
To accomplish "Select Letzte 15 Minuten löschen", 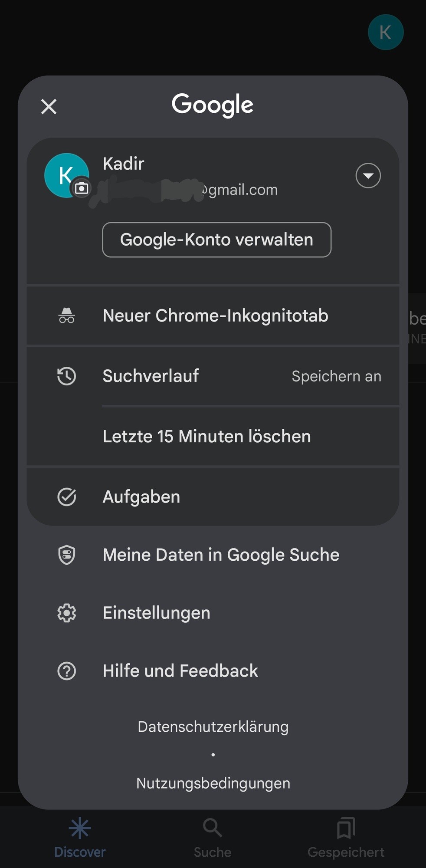I will [206, 436].
